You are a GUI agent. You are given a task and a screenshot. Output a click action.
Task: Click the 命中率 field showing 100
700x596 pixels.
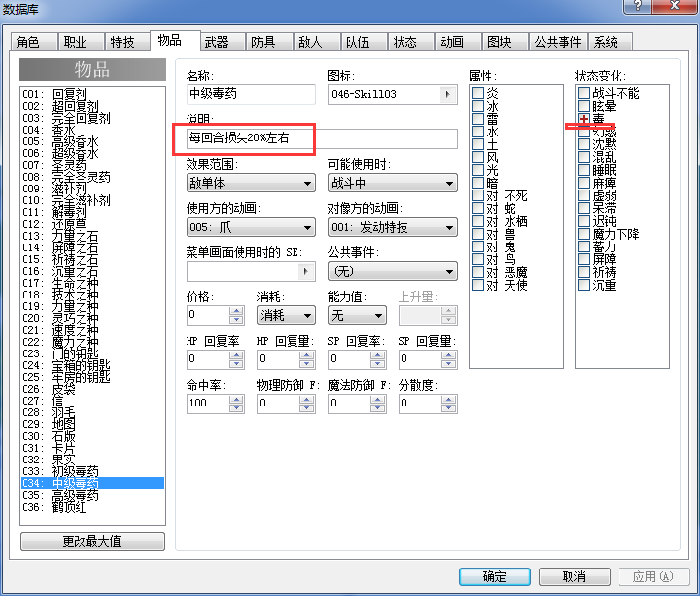(207, 404)
